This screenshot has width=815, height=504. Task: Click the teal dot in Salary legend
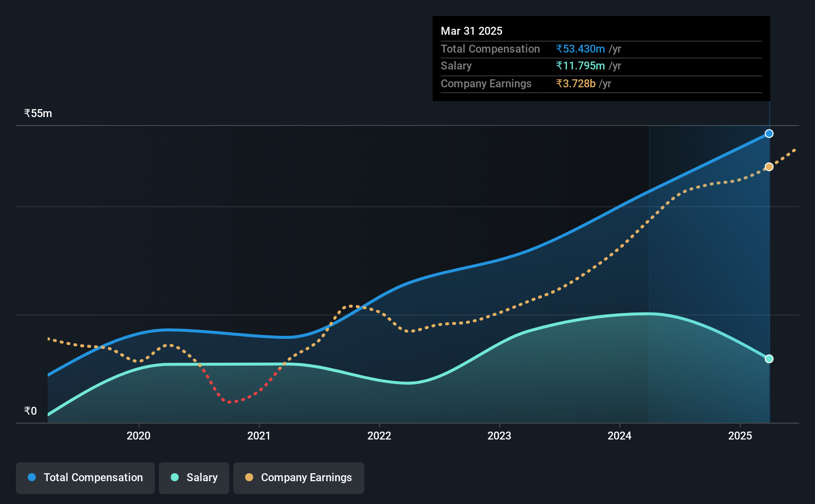click(x=175, y=477)
